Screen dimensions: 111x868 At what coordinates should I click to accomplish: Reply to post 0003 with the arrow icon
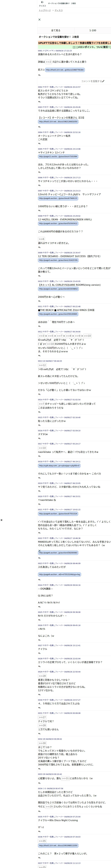(39, 127)
